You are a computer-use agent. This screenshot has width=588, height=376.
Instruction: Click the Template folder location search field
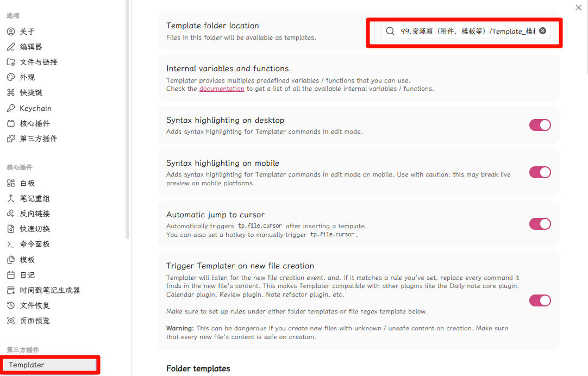tap(462, 32)
